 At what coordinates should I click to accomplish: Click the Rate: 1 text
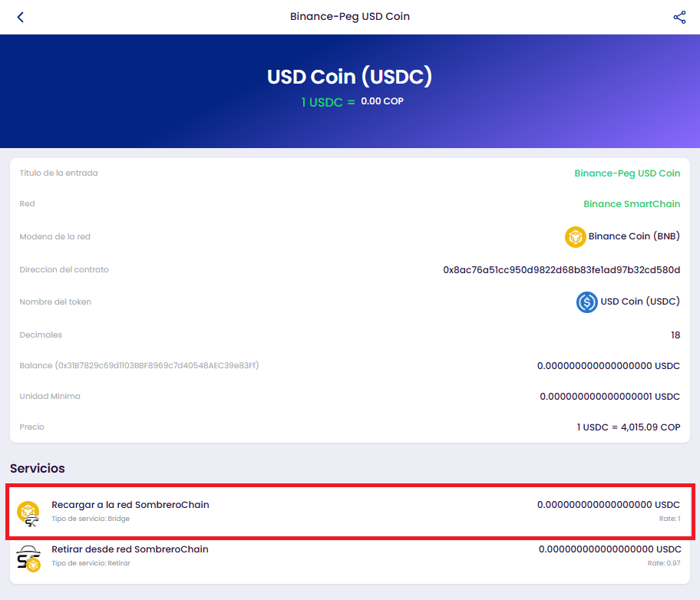tap(669, 519)
